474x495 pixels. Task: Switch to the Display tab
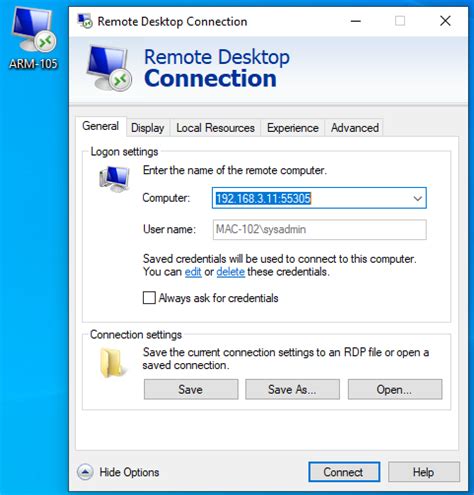coord(148,128)
